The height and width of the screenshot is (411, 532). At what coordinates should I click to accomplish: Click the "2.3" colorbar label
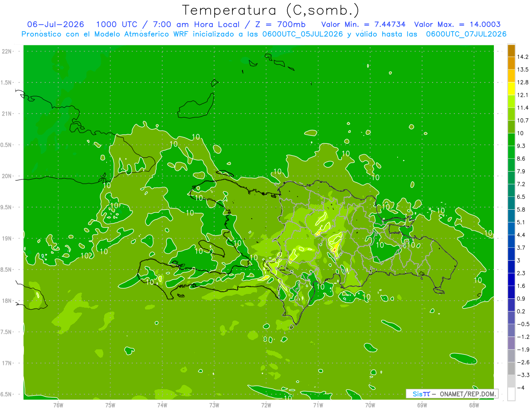point(521,273)
